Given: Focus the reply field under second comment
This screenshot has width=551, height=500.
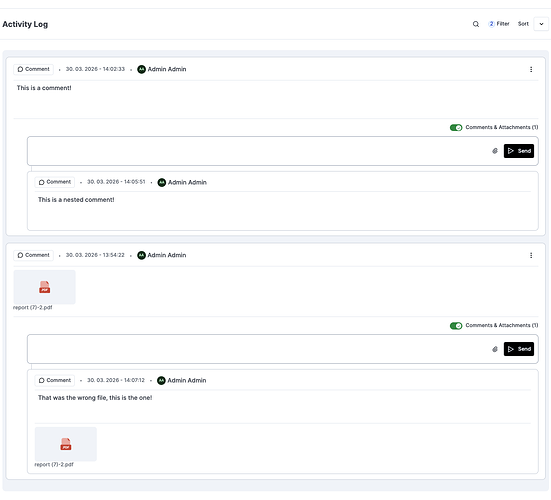Looking at the screenshot, I should (x=258, y=349).
